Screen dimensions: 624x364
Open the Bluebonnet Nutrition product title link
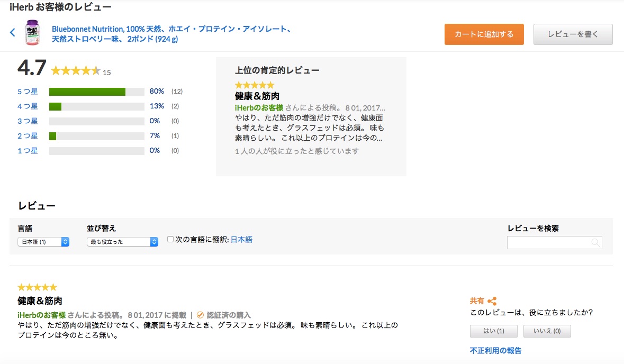click(x=173, y=34)
